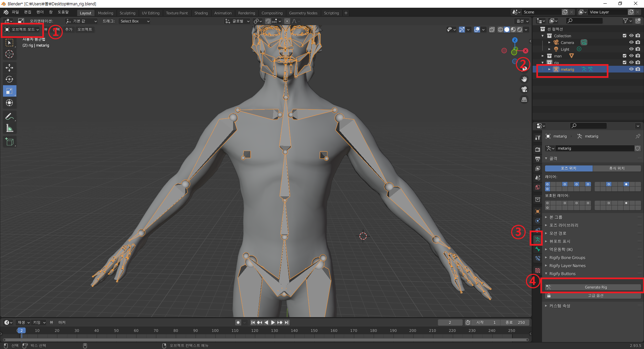Image resolution: width=644 pixels, height=349 pixels.
Task: Open the Object properties tab with orange square
Action: click(538, 211)
